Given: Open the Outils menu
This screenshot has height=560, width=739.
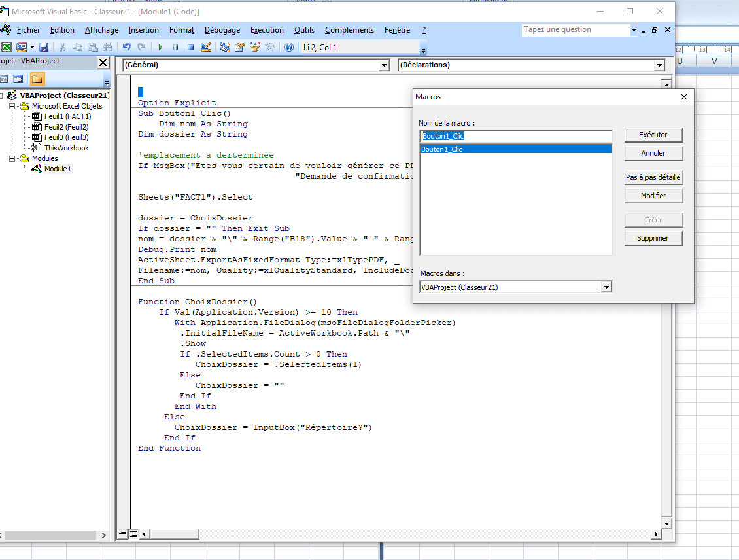Looking at the screenshot, I should pyautogui.click(x=304, y=30).
